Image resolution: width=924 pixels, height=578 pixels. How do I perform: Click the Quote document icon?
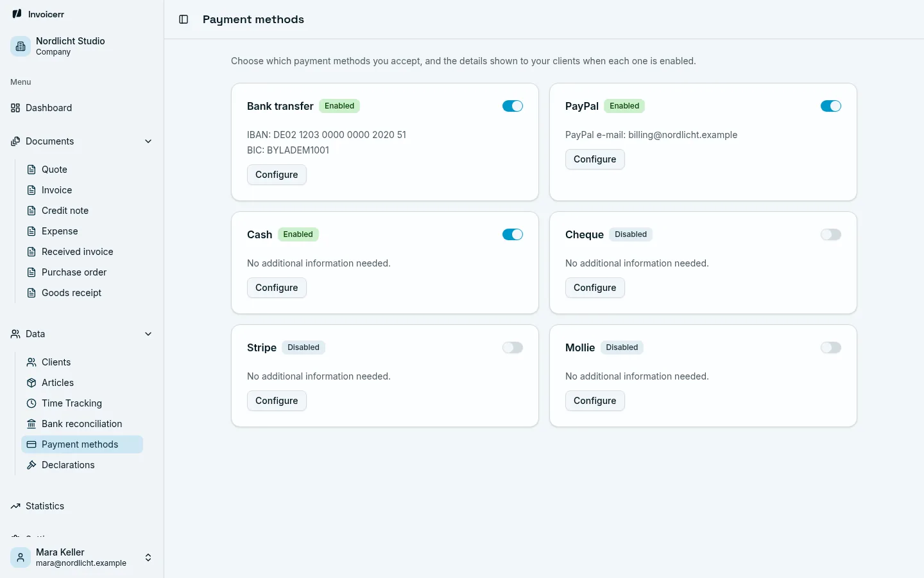(x=31, y=170)
